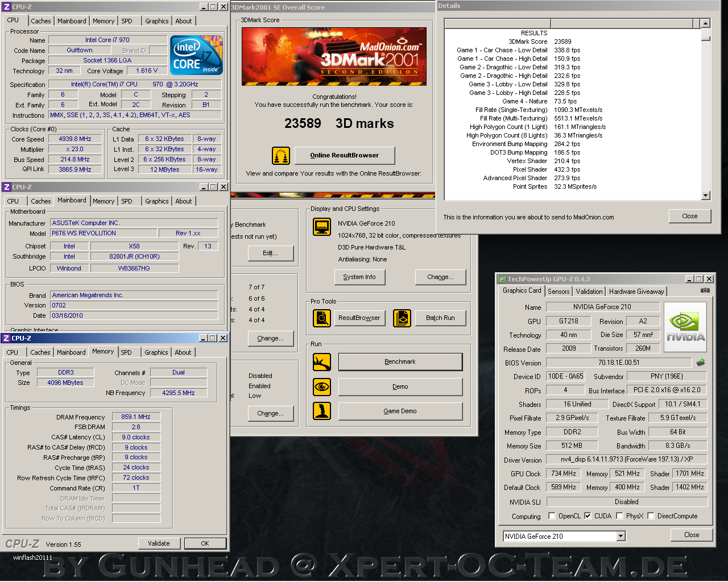Click the 3DMark2001 Second Edition banner image
Screen dimensions: 728x582
point(334,56)
